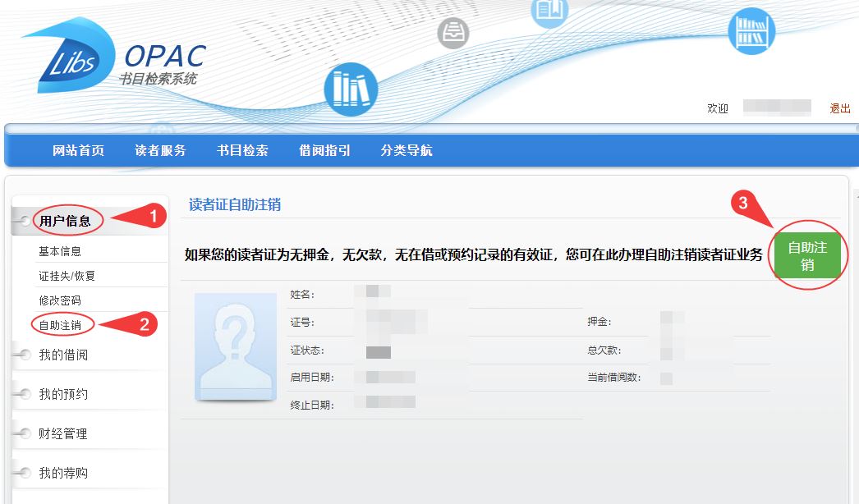
Task: Click the gray inbox tray icon
Action: coord(452,34)
